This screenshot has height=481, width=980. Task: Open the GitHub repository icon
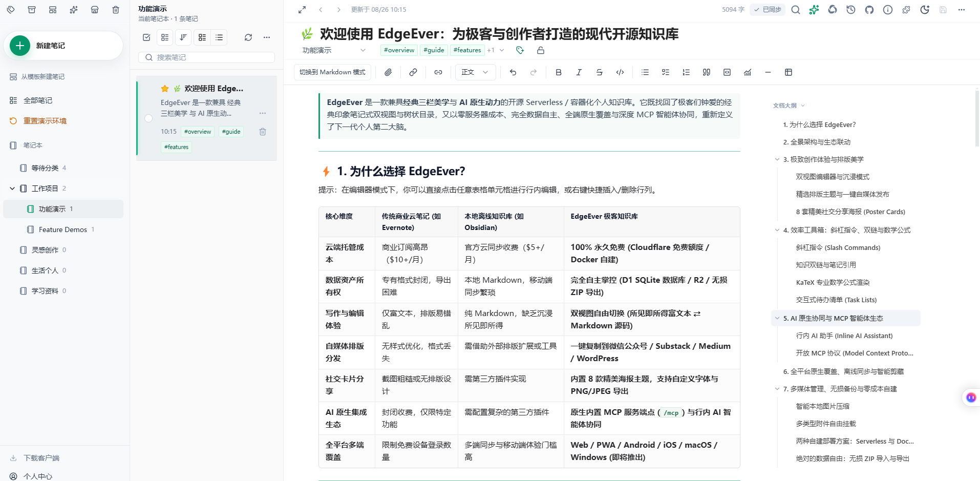tap(869, 10)
